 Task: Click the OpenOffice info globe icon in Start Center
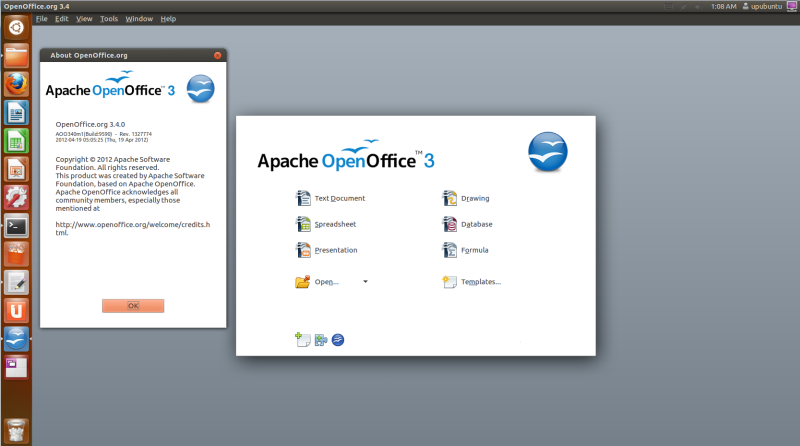click(338, 340)
